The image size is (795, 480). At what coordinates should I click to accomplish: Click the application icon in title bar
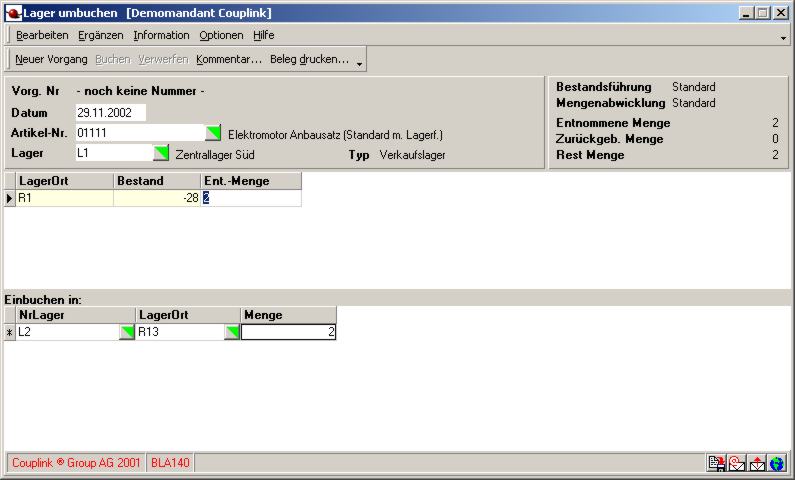14,13
